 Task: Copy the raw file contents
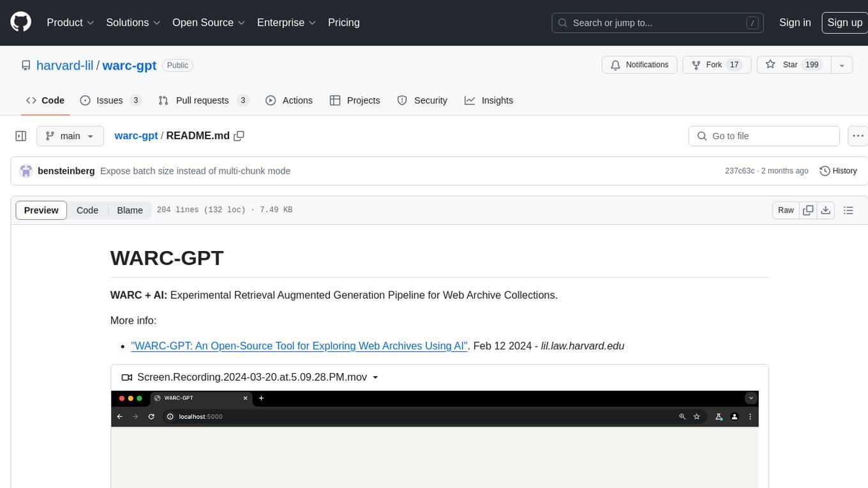pyautogui.click(x=808, y=210)
